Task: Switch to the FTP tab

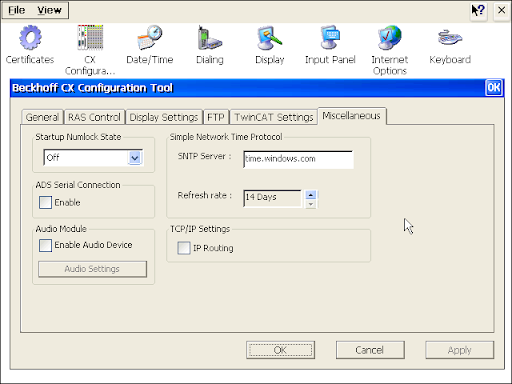Action: tap(216, 117)
